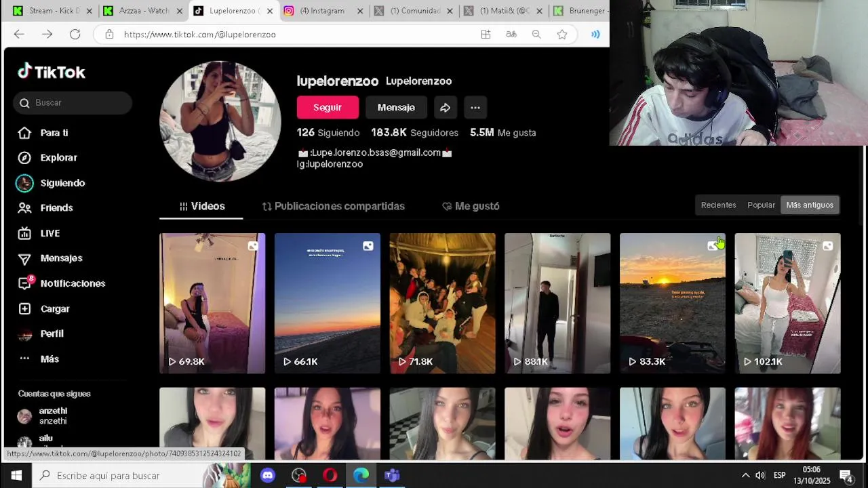Click the 5.5M Me gusta text

pos(503,133)
